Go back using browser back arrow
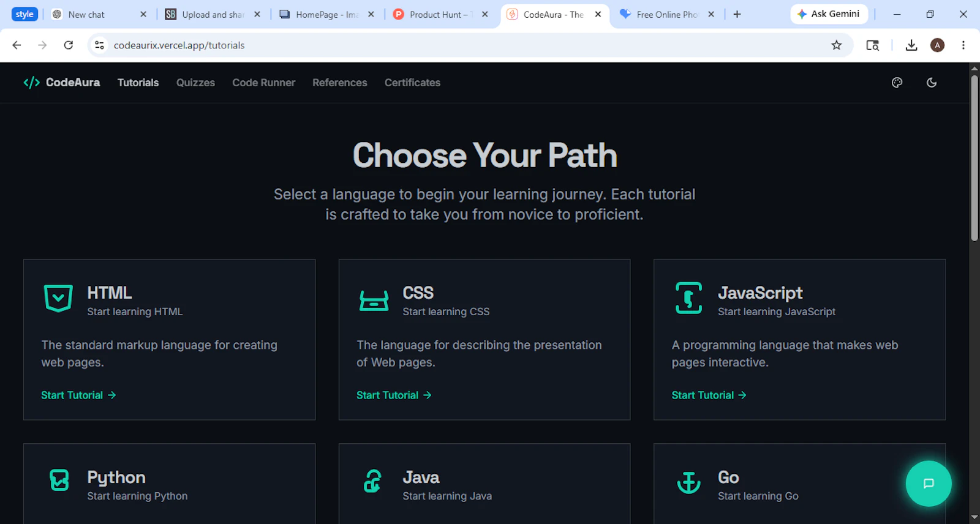 click(17, 45)
